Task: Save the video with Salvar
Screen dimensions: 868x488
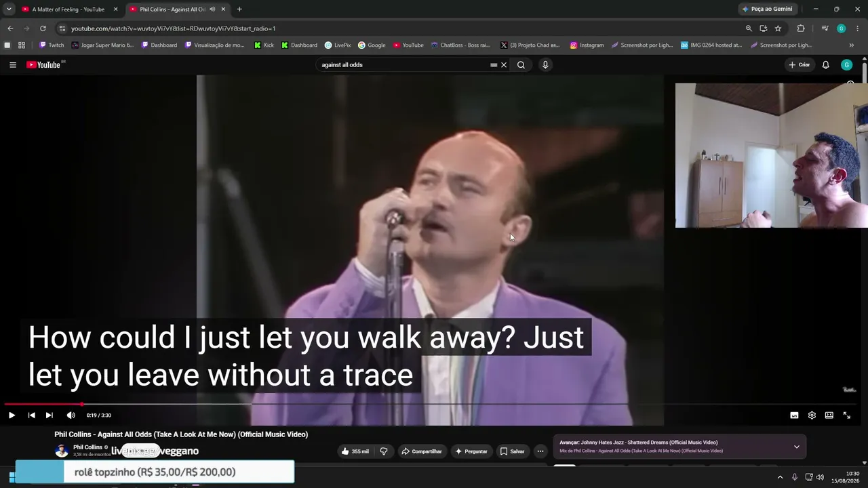Action: tap(512, 451)
